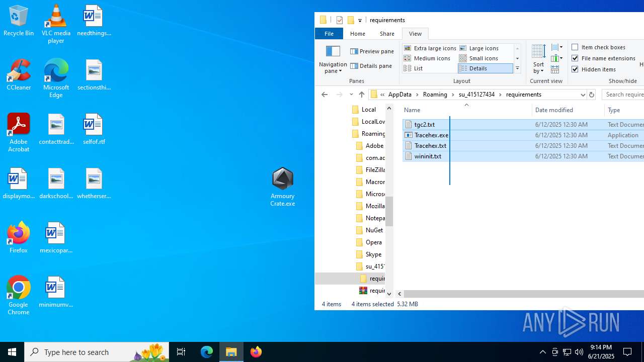Click Roaming in the address breadcrumb
The height and width of the screenshot is (362, 644).
click(435, 95)
